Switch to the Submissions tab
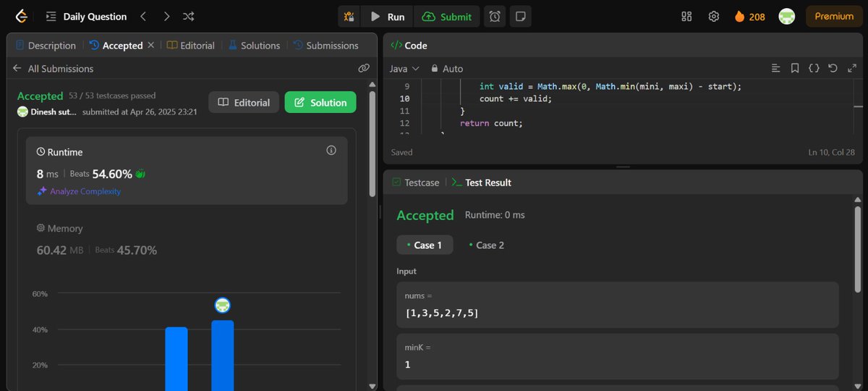Image resolution: width=868 pixels, height=391 pixels. tap(325, 45)
